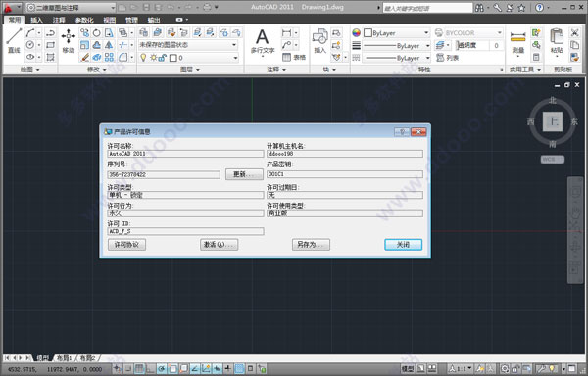Viewport: 588px width, 376px height.
Task: Open the workspace 二维草图与注释 dropdown
Action: 71,7
